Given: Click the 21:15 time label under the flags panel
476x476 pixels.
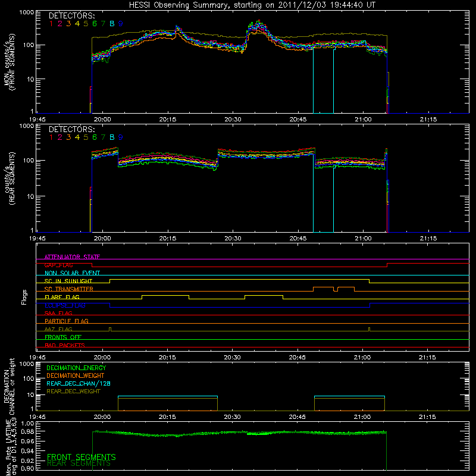Looking at the screenshot, I should tap(427, 358).
